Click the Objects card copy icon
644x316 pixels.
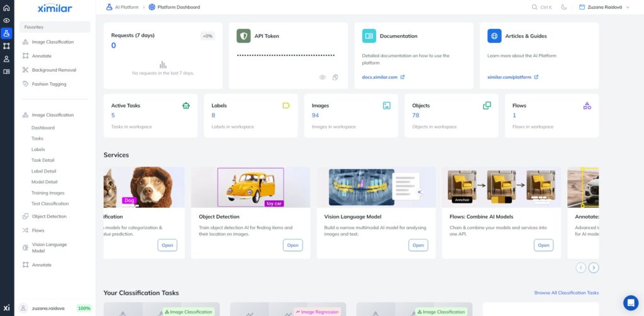pyautogui.click(x=487, y=106)
